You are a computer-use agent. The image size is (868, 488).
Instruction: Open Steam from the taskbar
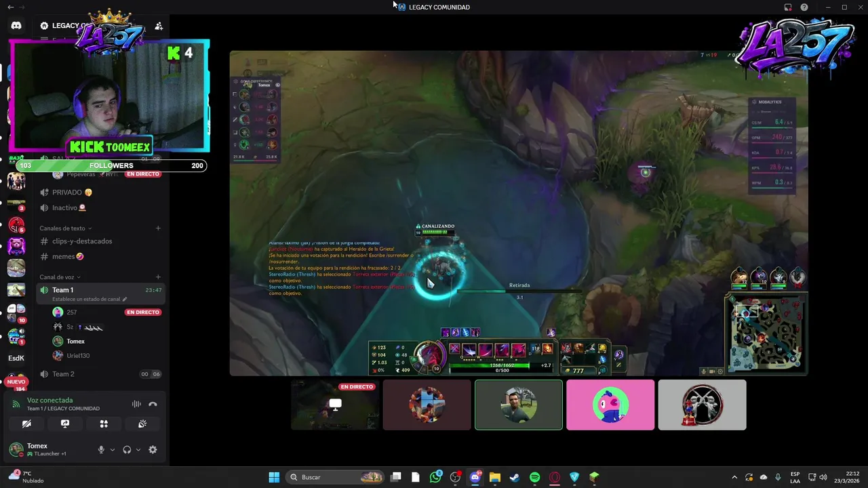click(x=515, y=477)
